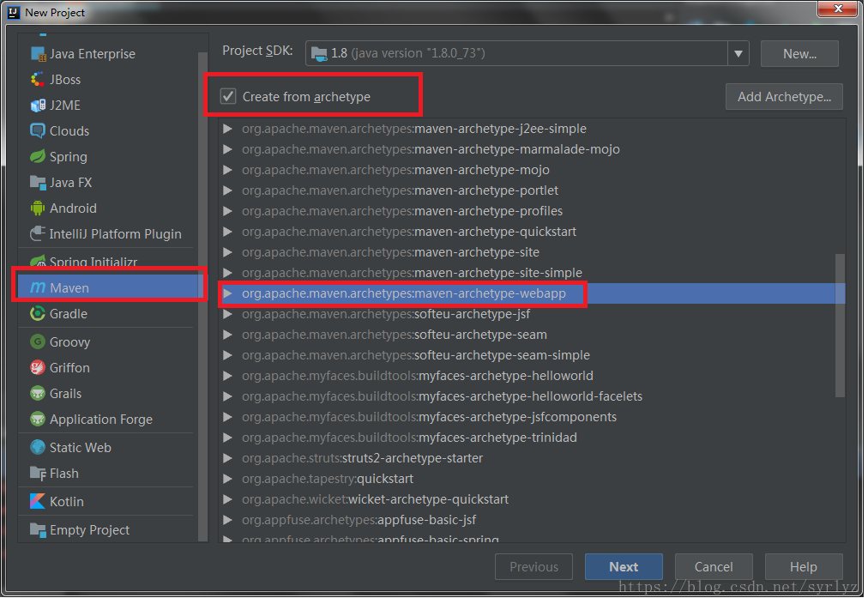Open the Project SDK dropdown arrow

[739, 54]
